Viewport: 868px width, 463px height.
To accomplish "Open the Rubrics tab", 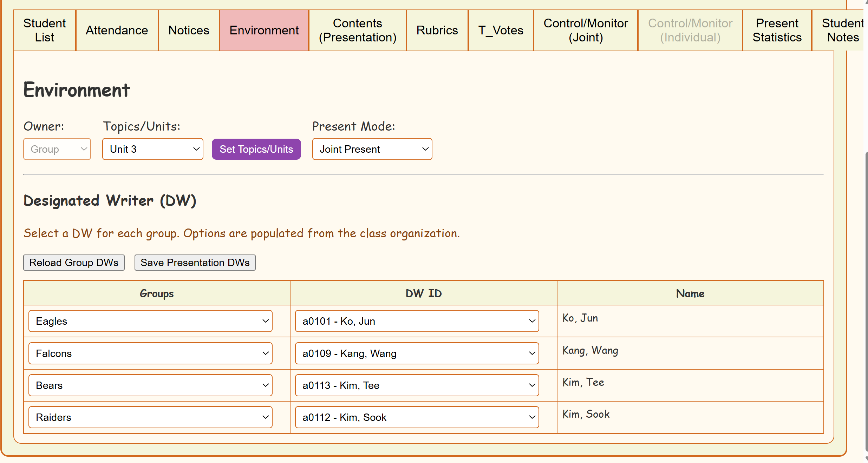I will (437, 30).
